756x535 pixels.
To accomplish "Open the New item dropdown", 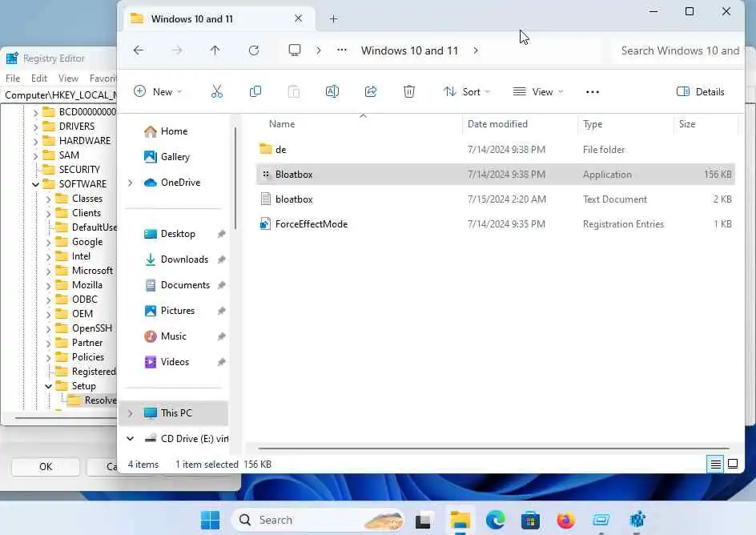I will (x=158, y=91).
